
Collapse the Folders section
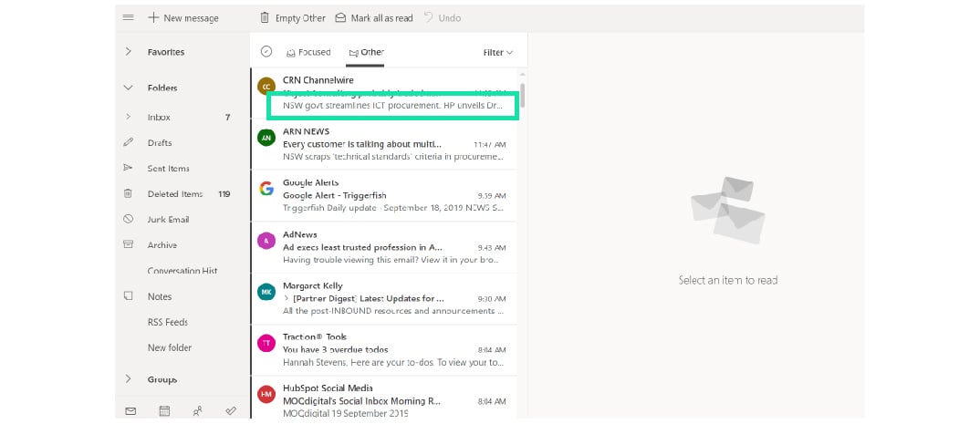click(x=128, y=88)
